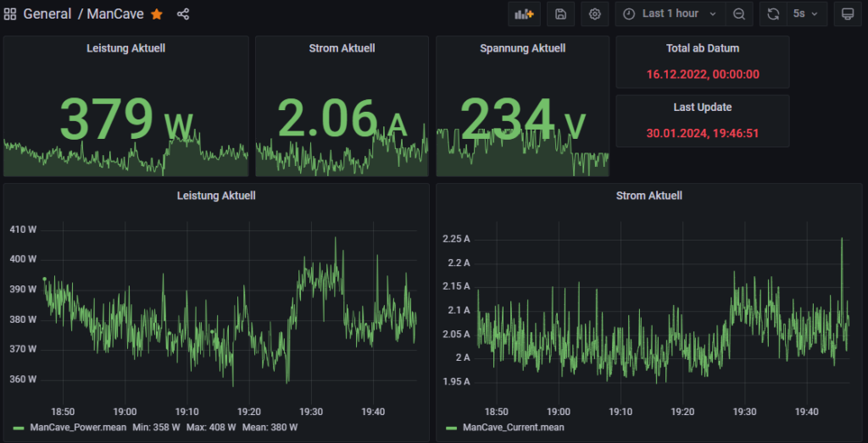Viewport: 868px width, 443px height.
Task: Toggle ManCave_Power.mean series in legend
Action: click(77, 428)
